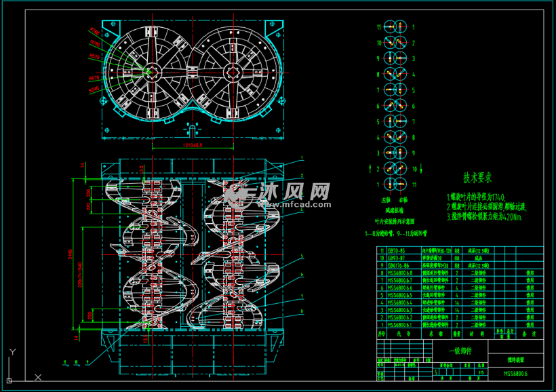Click parts list entry MSS6800.6.5
Screen dimensions: 556x392
tap(399, 295)
